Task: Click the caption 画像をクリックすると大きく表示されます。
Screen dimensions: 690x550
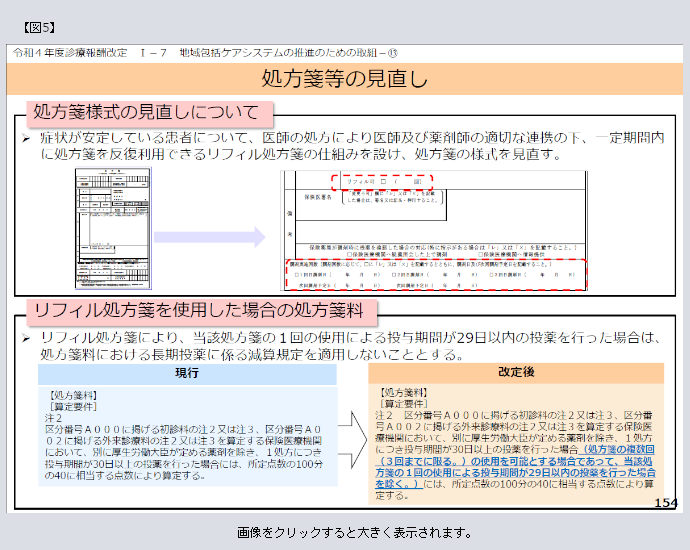Action: click(355, 533)
